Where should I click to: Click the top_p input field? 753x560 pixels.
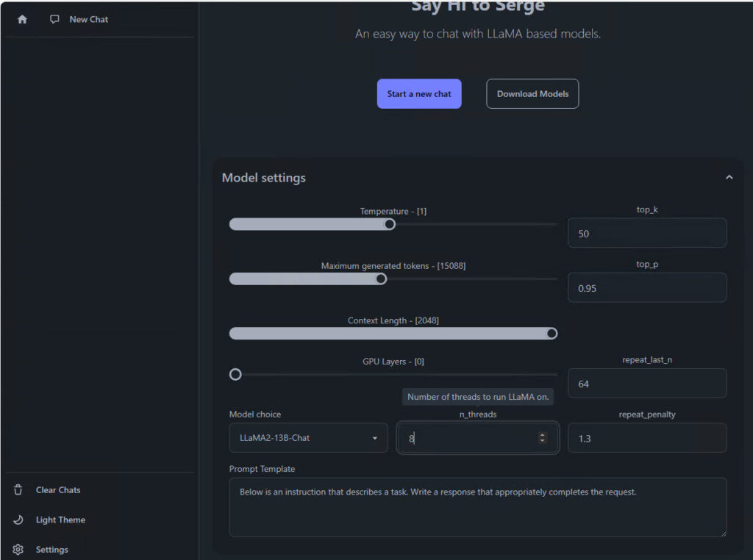pos(647,287)
